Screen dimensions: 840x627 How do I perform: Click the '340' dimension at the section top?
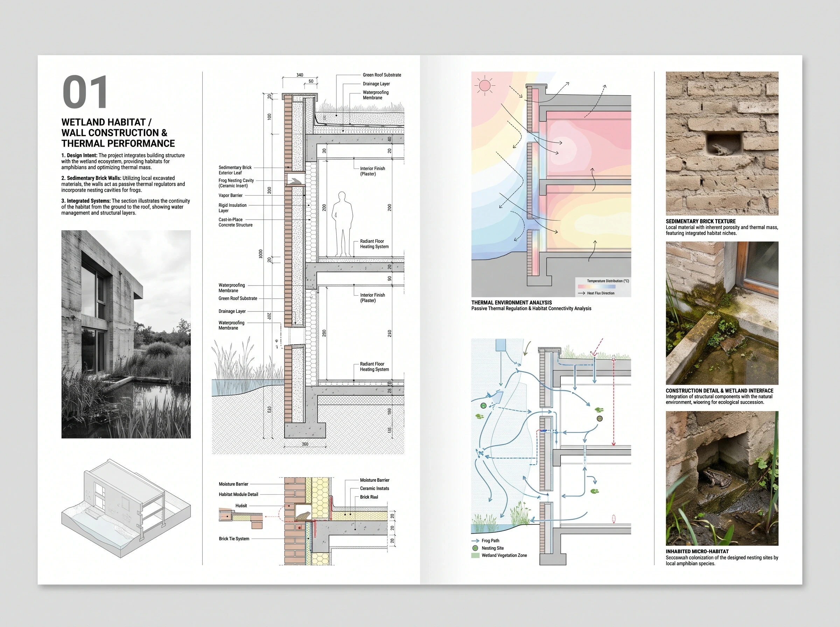click(x=300, y=75)
